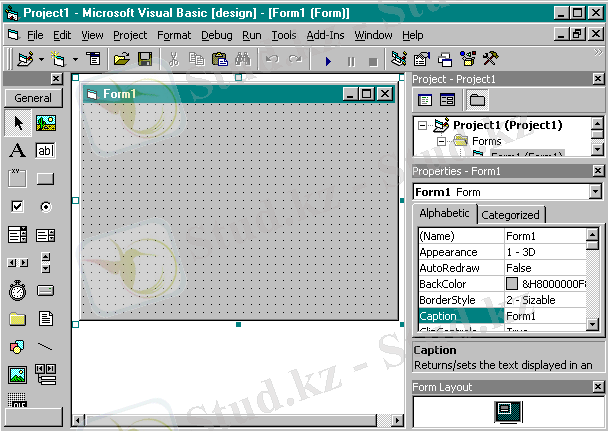
Task: Click the General toolbox tab button
Action: point(33,98)
